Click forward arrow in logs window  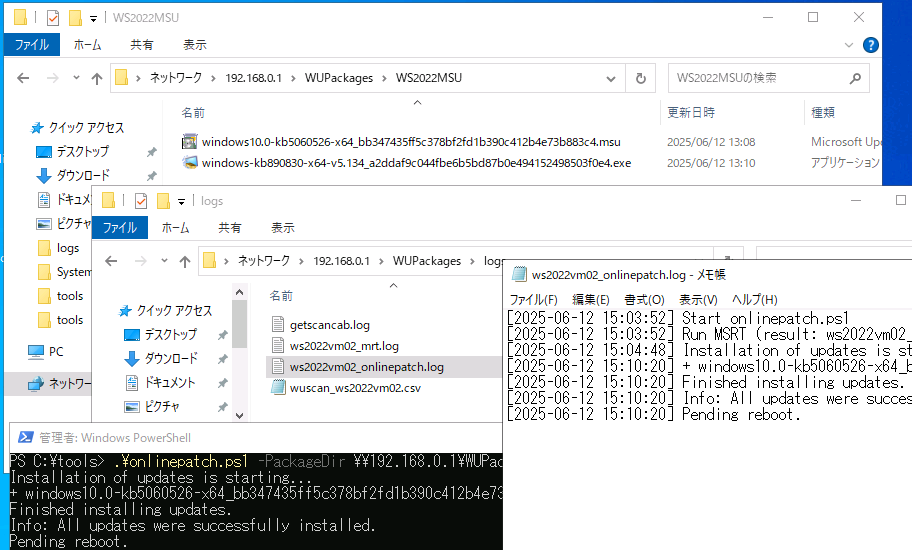141,261
